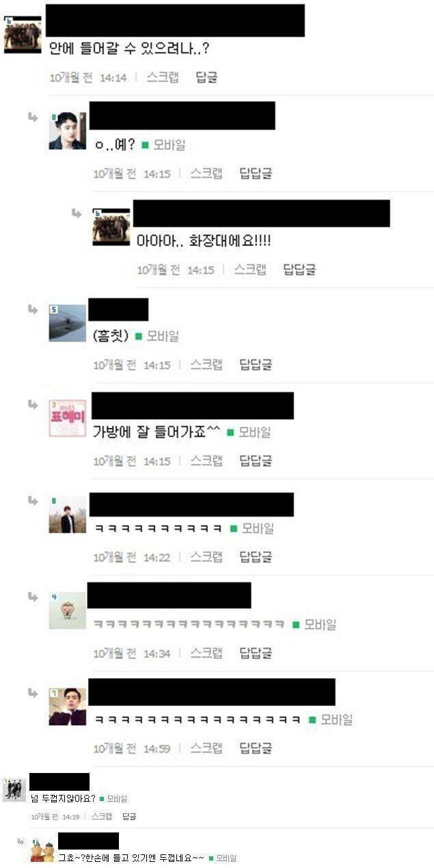Click avatar next to '넘 두껍지않아요?' comment

(x=14, y=789)
